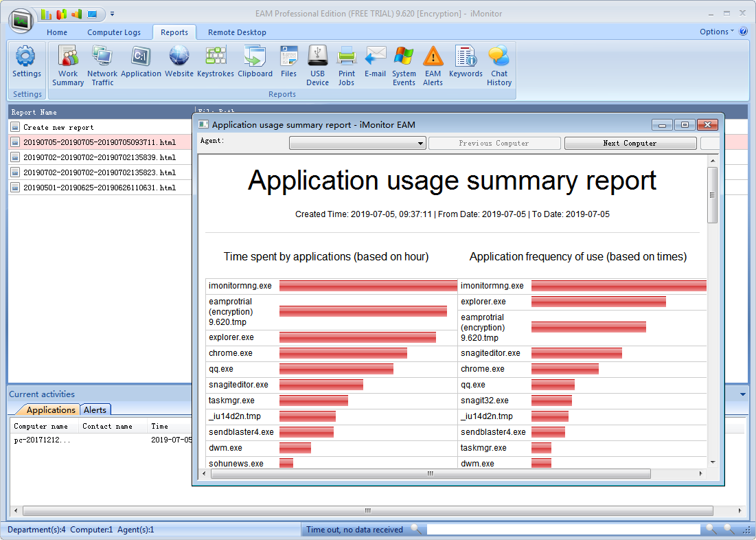Open the Keystrokes report

coord(216,62)
